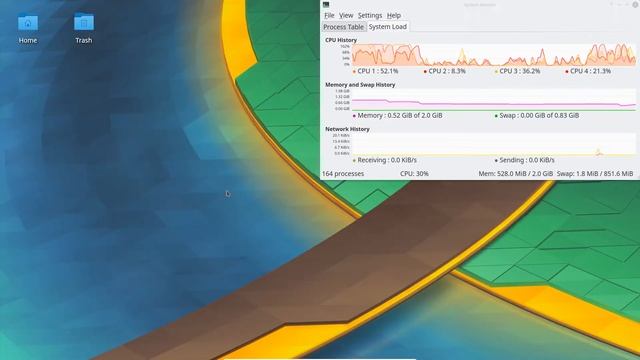
Task: Click the CPU History graph
Action: [493, 55]
